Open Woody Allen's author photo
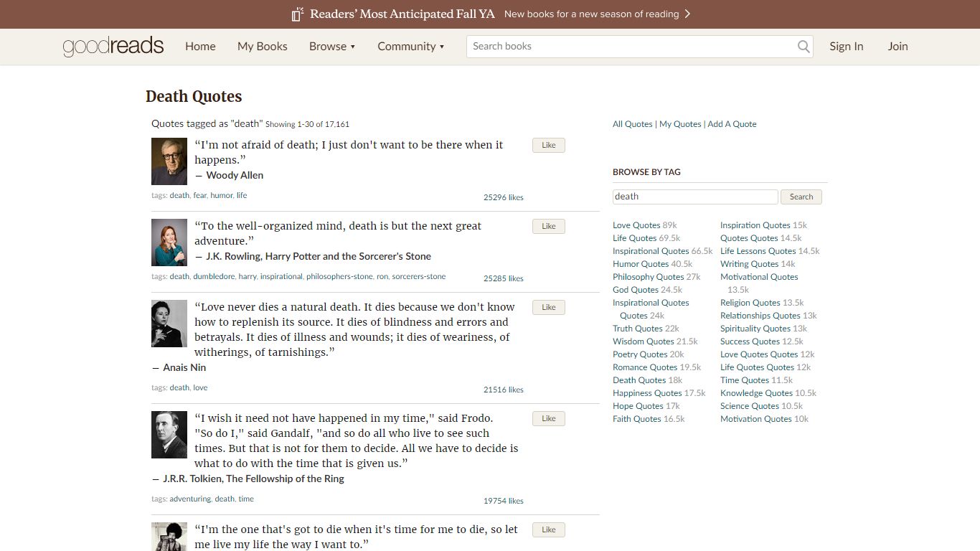This screenshot has height=551, width=980. [x=169, y=161]
